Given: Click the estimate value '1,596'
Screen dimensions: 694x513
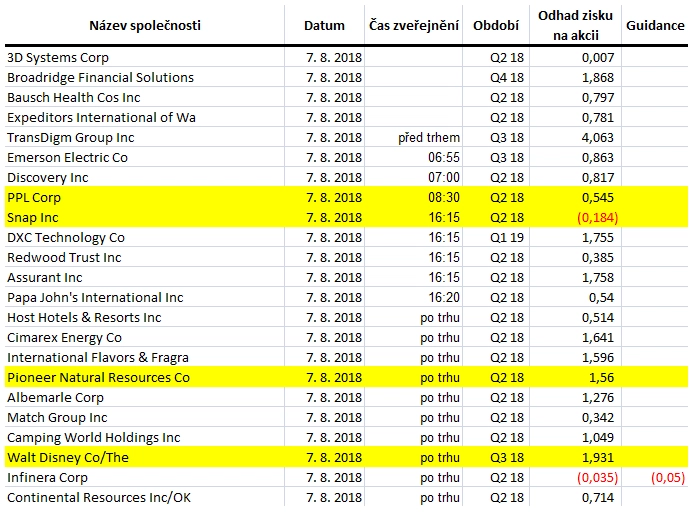Looking at the screenshot, I should coord(598,358).
